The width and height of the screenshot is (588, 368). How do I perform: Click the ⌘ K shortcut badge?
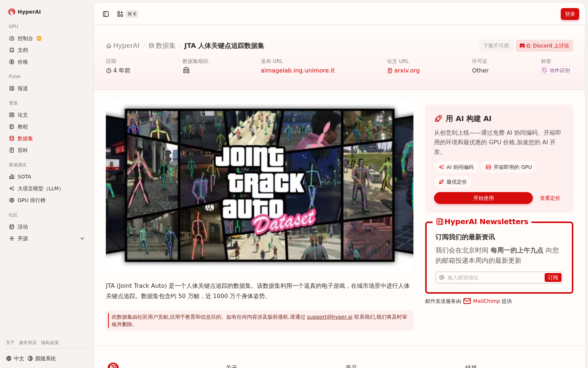pos(132,14)
